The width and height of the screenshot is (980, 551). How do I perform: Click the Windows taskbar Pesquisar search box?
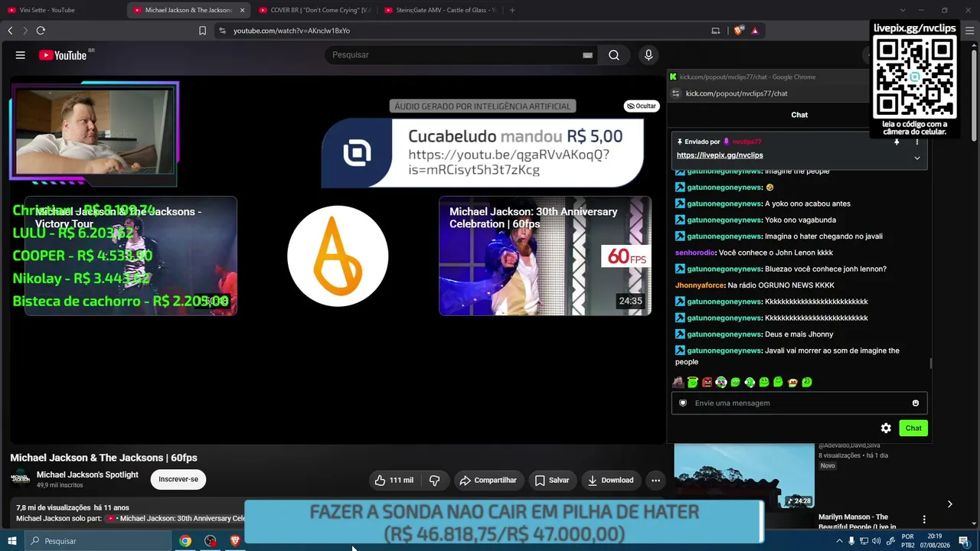[98, 541]
